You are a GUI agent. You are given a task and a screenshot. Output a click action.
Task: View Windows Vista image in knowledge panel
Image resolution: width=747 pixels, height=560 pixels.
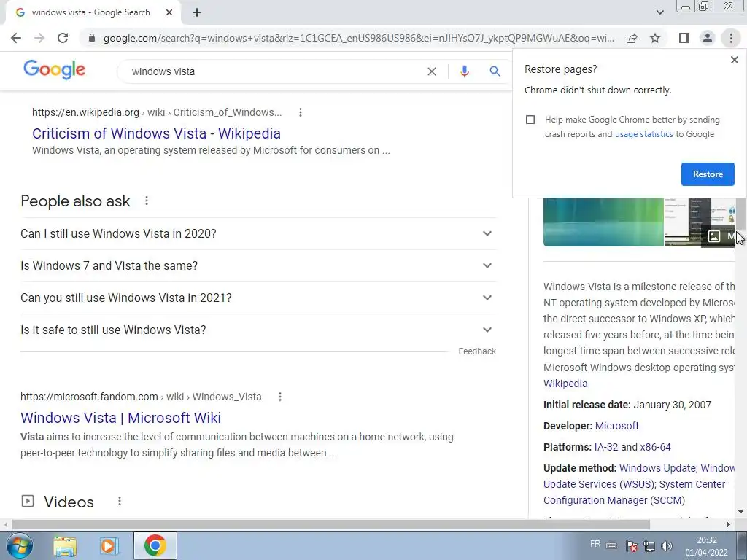603,222
